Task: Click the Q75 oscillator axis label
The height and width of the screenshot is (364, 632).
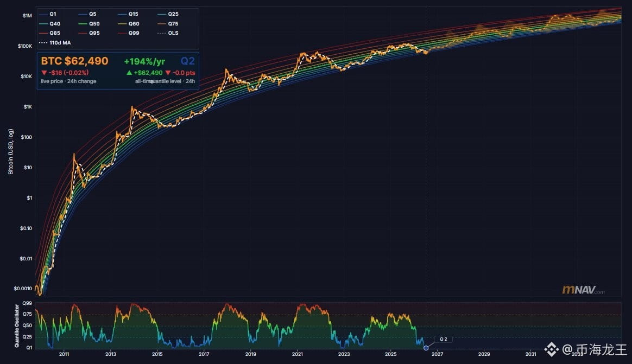Action: point(27,314)
